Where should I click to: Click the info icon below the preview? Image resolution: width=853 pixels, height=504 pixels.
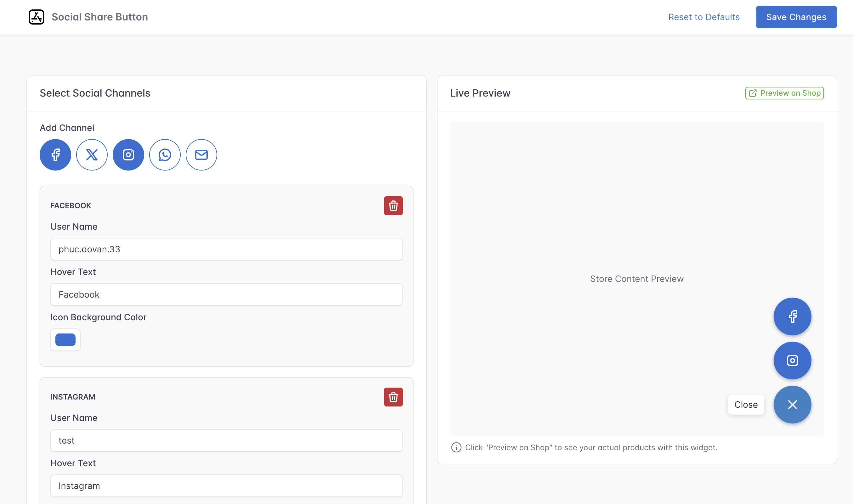click(456, 448)
